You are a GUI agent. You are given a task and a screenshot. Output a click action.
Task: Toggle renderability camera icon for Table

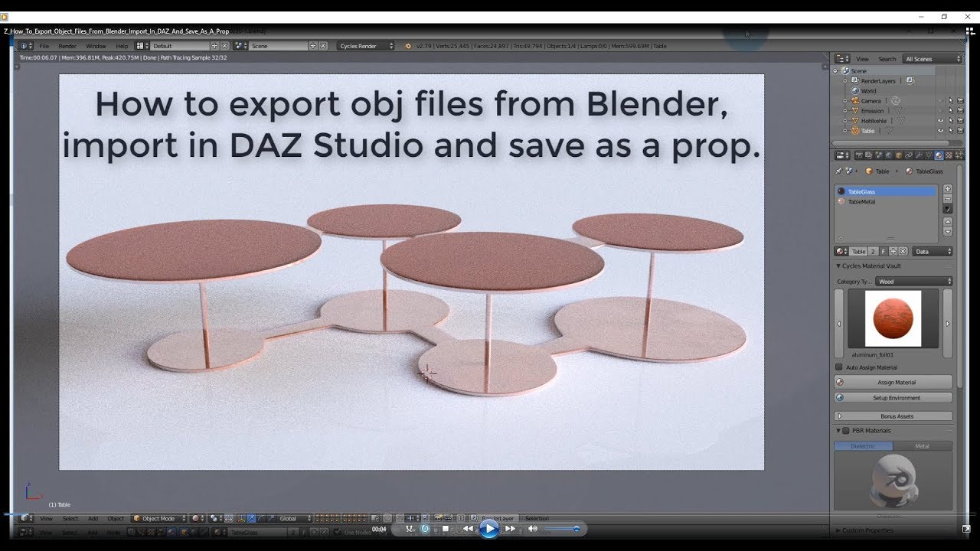tap(960, 131)
